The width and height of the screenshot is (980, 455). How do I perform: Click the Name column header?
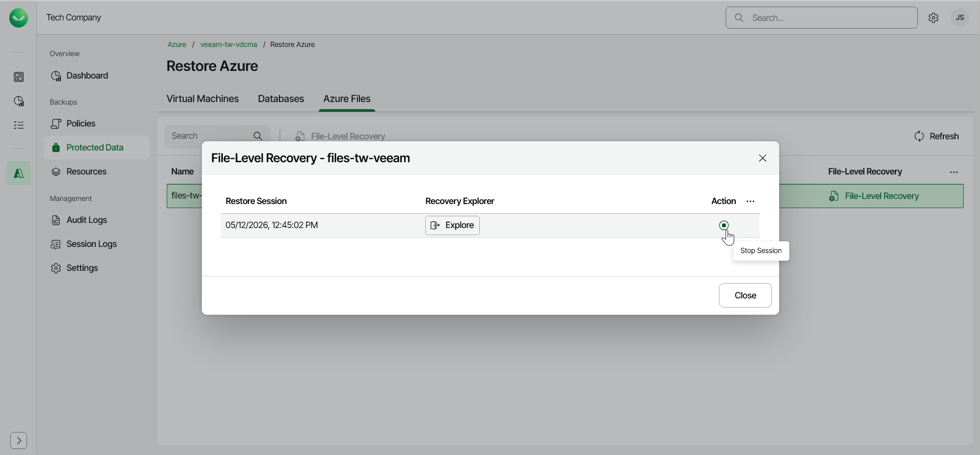coord(182,171)
